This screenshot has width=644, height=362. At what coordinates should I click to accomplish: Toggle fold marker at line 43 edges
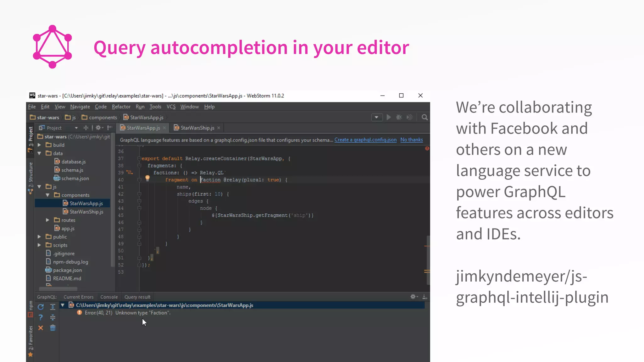tap(139, 201)
